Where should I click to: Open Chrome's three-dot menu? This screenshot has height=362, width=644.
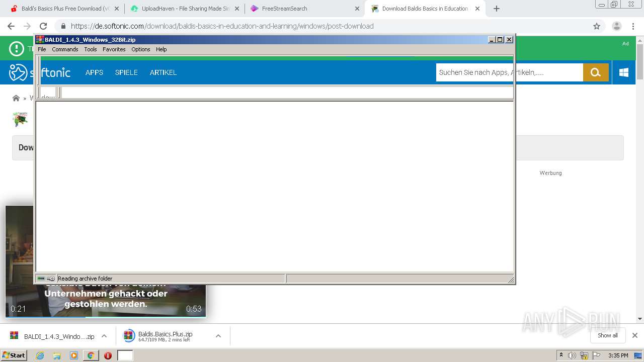[633, 26]
